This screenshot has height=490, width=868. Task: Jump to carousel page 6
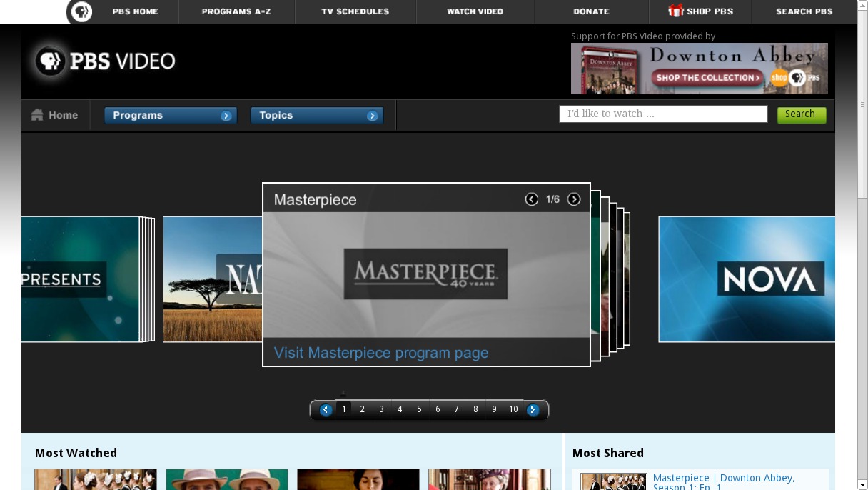(438, 409)
